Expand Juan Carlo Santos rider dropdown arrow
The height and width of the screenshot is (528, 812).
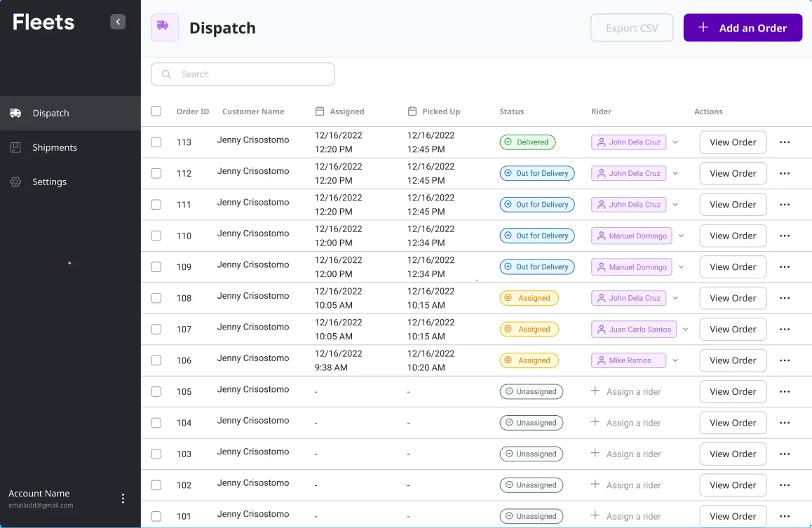click(685, 330)
